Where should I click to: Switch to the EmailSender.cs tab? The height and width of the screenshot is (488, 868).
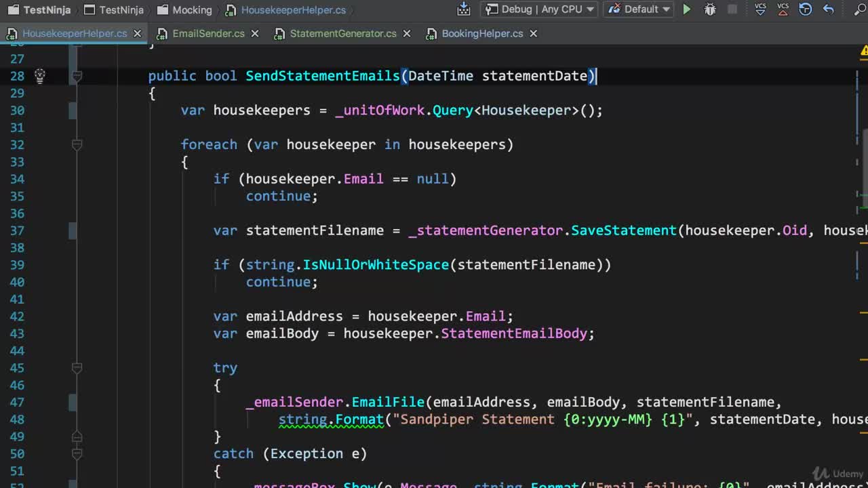click(208, 33)
